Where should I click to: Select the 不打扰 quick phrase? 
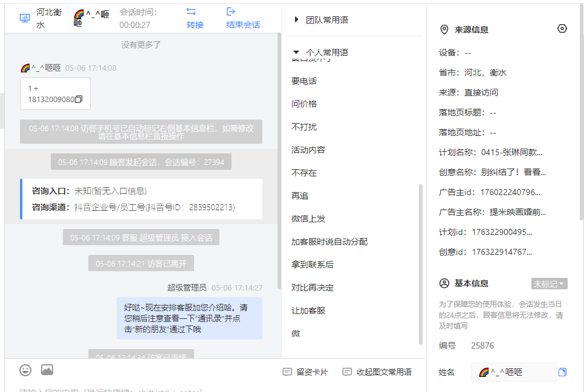pyautogui.click(x=304, y=127)
